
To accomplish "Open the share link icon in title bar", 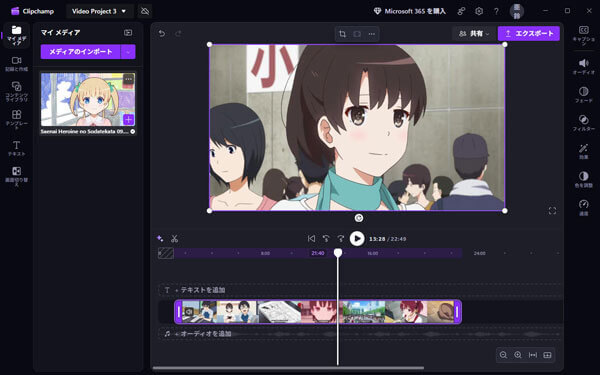I will tap(461, 11).
